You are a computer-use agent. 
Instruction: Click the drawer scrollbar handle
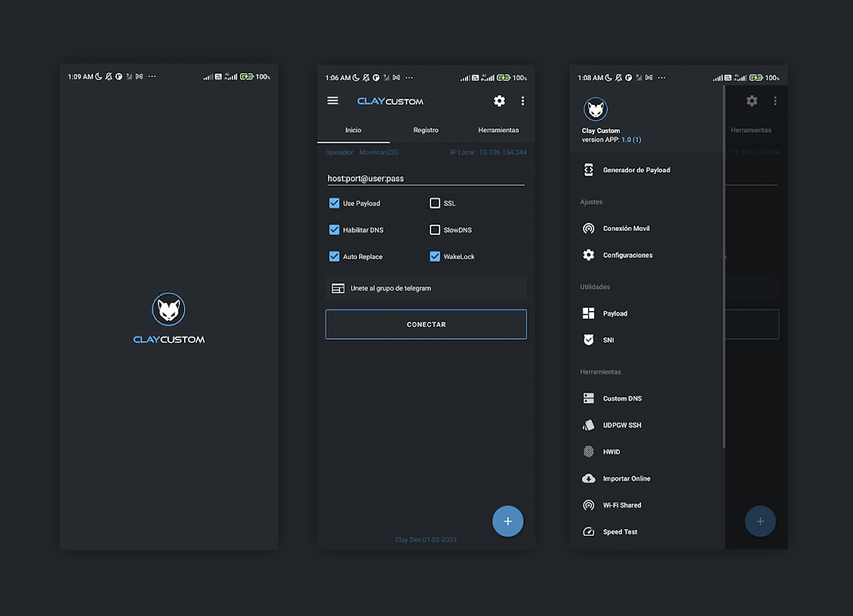724,266
